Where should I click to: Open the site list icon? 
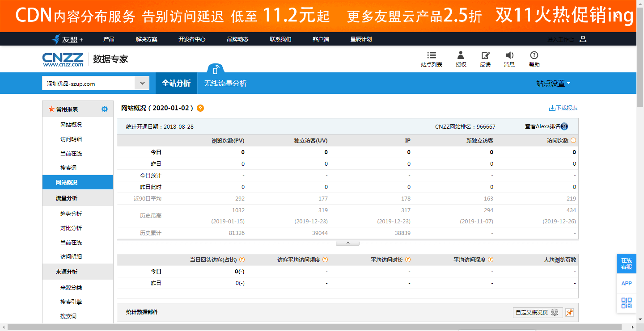[431, 55]
